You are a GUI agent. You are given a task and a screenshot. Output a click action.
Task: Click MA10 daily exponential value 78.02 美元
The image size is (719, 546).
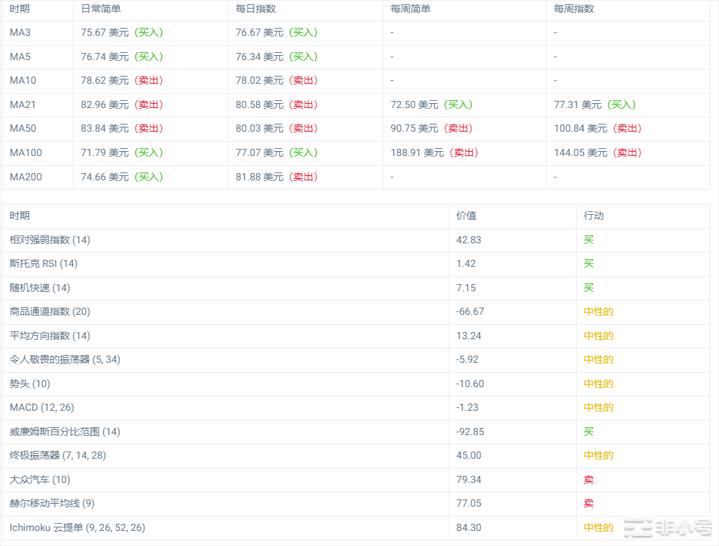pos(260,81)
